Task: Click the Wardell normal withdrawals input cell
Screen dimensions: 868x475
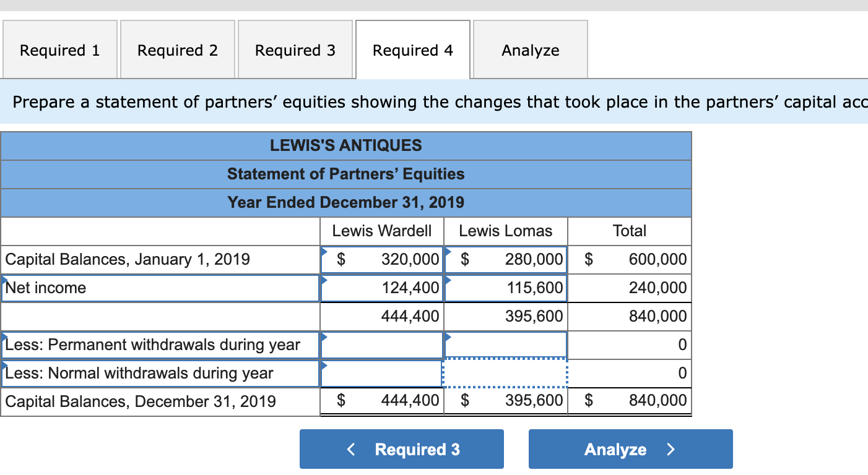Action: (x=381, y=373)
